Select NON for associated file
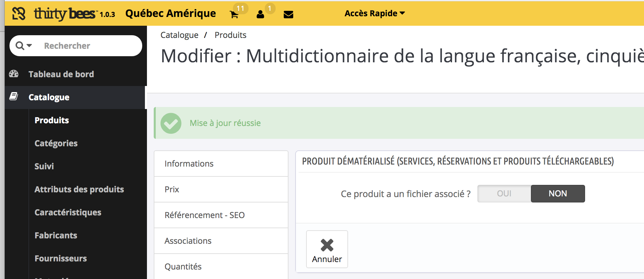 tap(557, 194)
